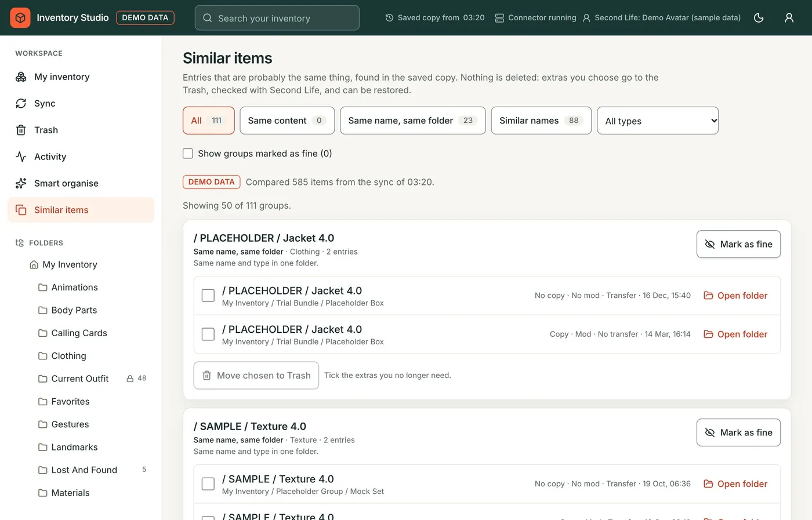Tick SAMPLE Texture 4.0 entry dated 19 Oct
This screenshot has height=520, width=812.
pyautogui.click(x=208, y=484)
